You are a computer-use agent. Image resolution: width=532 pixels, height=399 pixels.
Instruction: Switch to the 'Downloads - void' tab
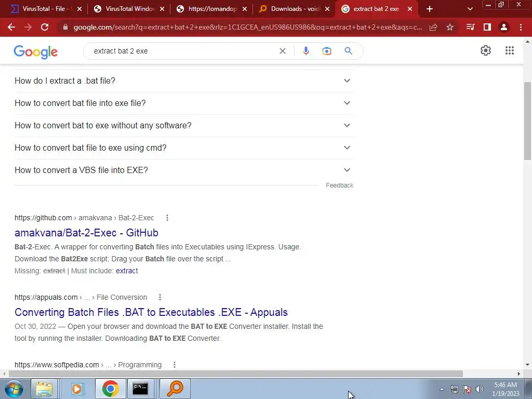tap(295, 9)
